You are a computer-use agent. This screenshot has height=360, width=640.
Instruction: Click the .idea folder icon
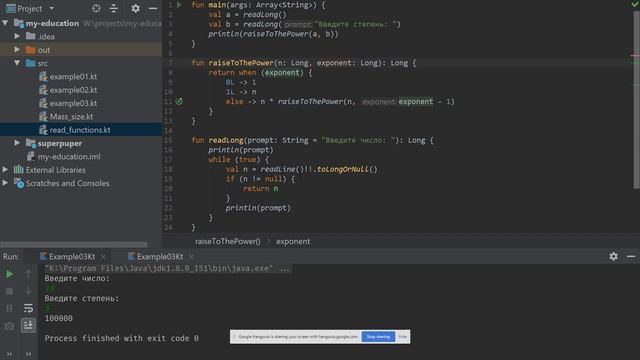point(31,36)
